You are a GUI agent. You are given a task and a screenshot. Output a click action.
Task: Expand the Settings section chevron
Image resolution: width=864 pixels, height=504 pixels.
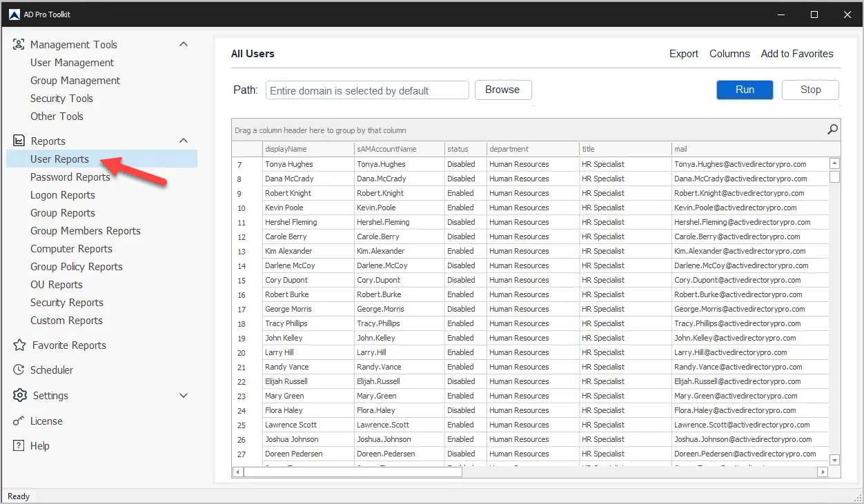pyautogui.click(x=184, y=396)
